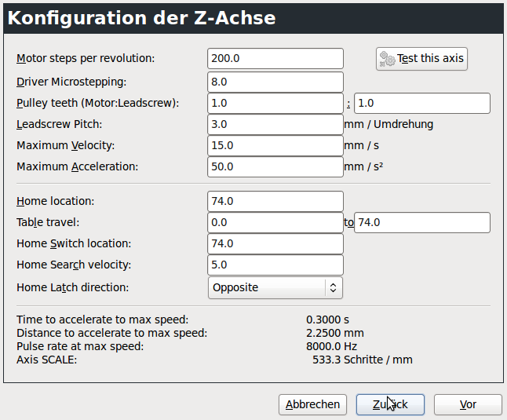This screenshot has height=420, width=507.
Task: Click the Konfiguration der Z-Achse header
Action: [x=142, y=18]
